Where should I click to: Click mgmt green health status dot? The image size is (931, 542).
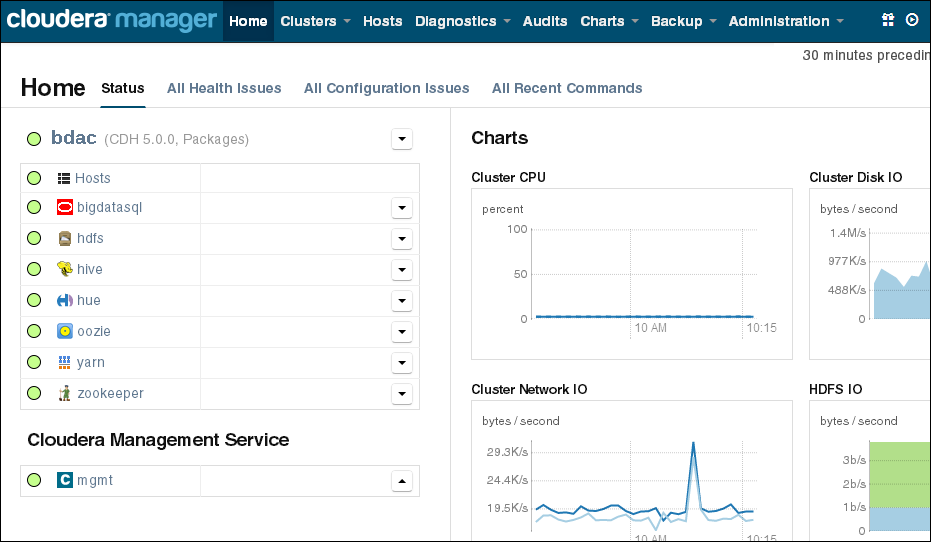click(x=34, y=480)
